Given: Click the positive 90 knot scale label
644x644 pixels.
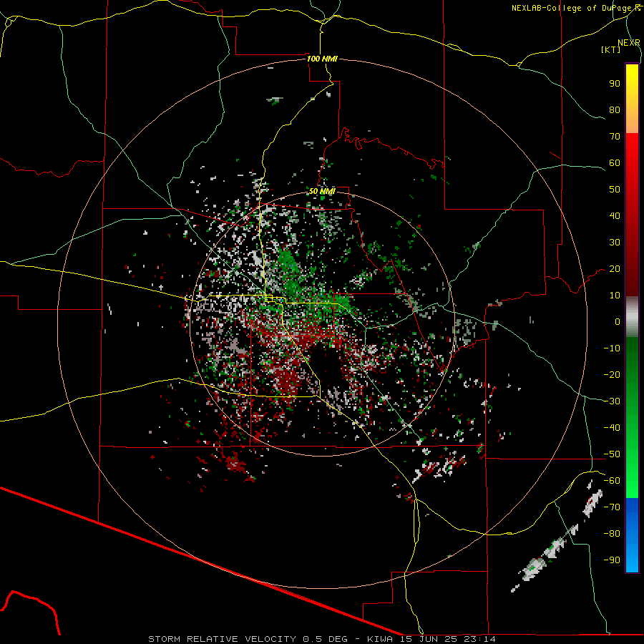Looking at the screenshot, I should click(615, 84).
